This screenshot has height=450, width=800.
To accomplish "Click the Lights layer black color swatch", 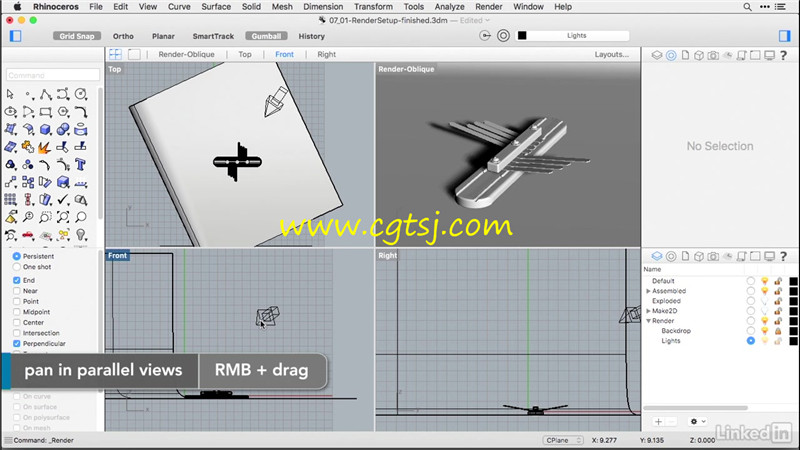I will coord(793,341).
